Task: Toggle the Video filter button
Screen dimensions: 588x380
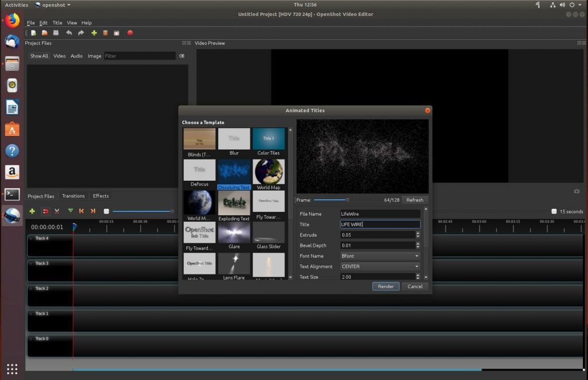Action: pyautogui.click(x=59, y=56)
